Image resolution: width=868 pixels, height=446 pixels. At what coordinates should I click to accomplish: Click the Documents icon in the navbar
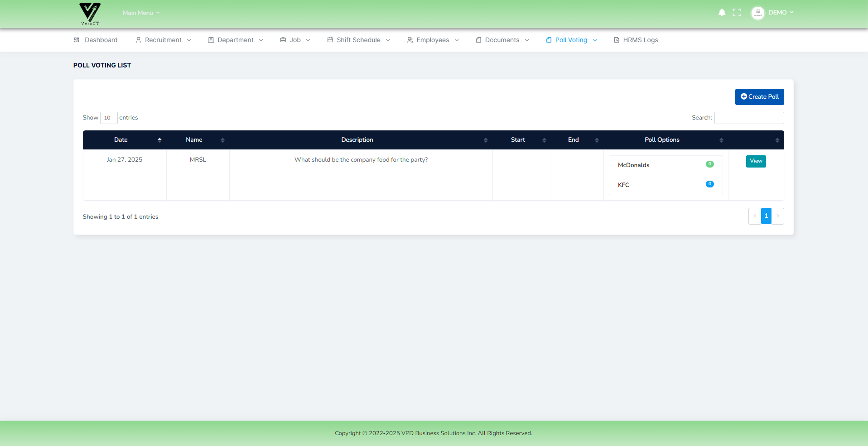478,40
